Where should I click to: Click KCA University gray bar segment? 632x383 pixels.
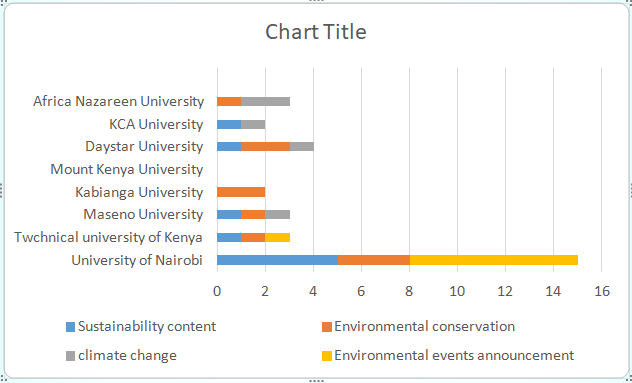[x=253, y=124]
